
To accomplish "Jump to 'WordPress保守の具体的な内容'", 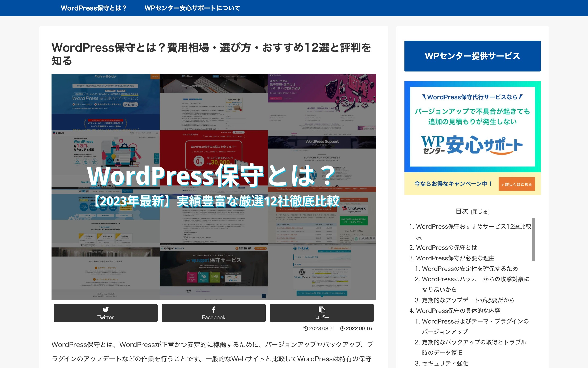I will click(x=458, y=311).
